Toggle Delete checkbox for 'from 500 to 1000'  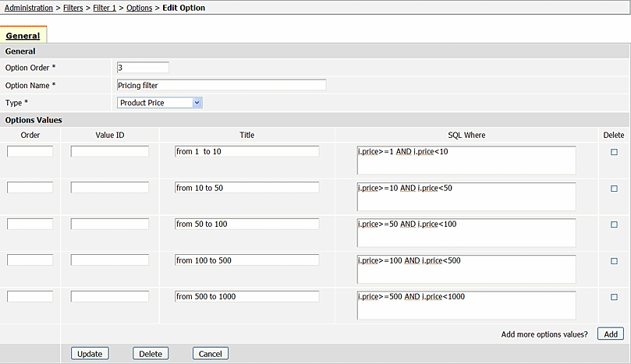tap(614, 297)
